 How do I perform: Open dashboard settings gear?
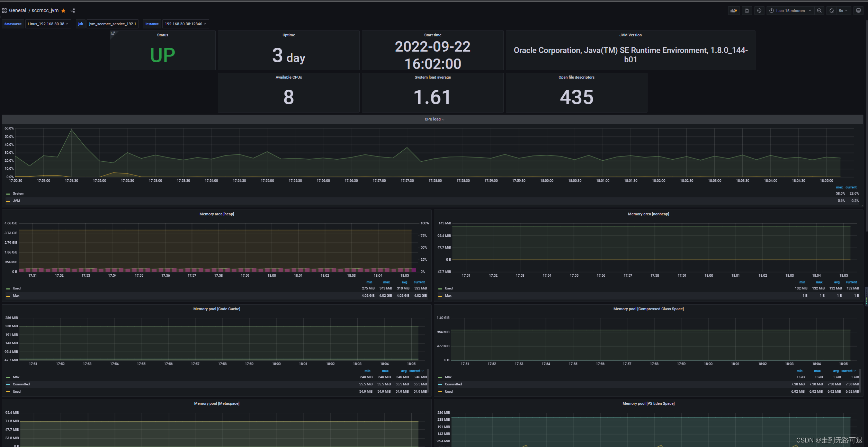click(759, 11)
